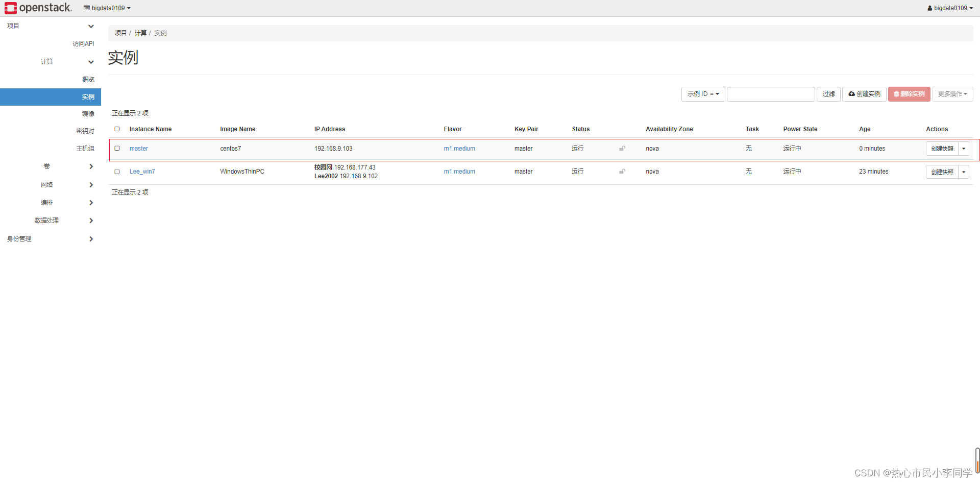
Task: Click the Lee2002 192.168.9.102 address
Action: point(346,176)
